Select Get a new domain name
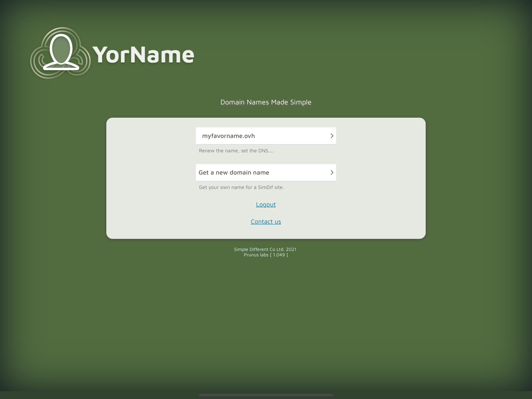Viewport: 532px width, 399px height. [266, 172]
